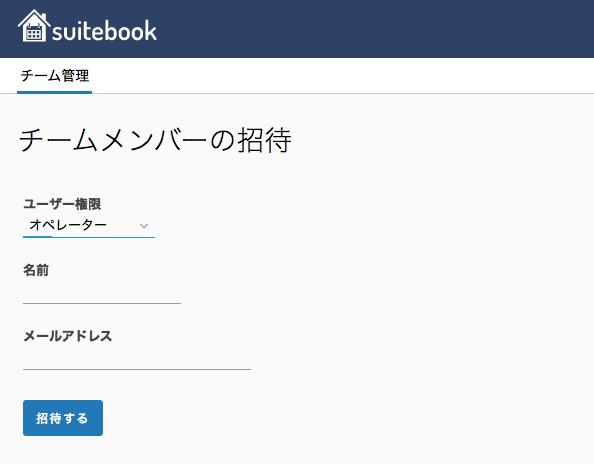Viewport: 594px width, 464px height.
Task: Expand the ユーザー権限 dropdown
Action: pos(89,225)
